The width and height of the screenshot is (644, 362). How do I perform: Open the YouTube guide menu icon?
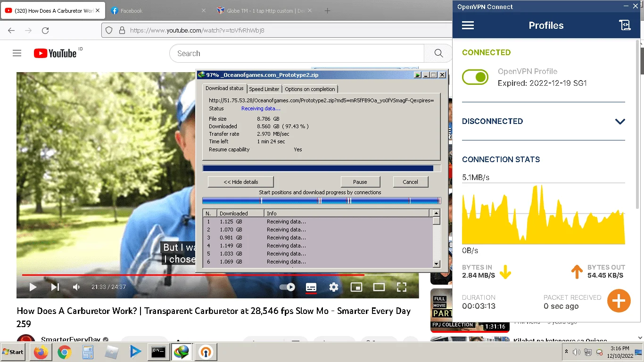click(17, 53)
